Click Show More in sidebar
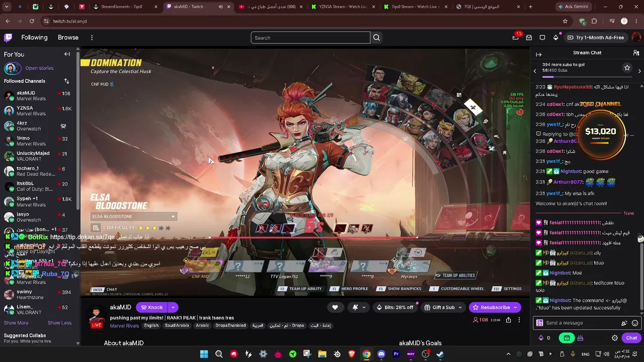The width and height of the screenshot is (644, 362). [16, 323]
